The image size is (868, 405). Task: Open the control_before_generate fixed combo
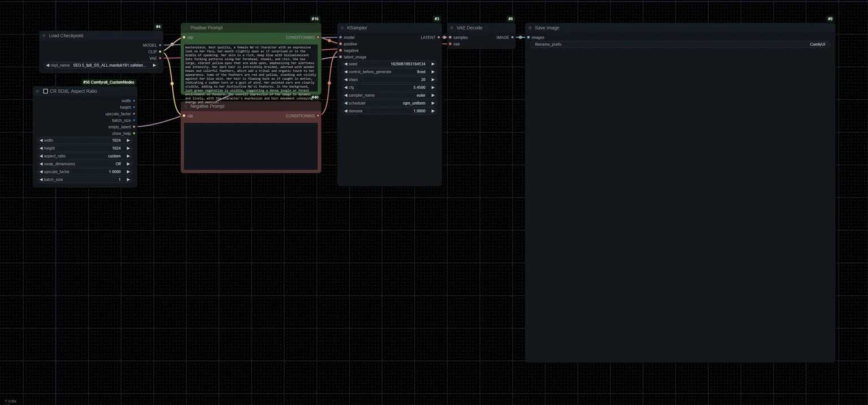point(389,72)
